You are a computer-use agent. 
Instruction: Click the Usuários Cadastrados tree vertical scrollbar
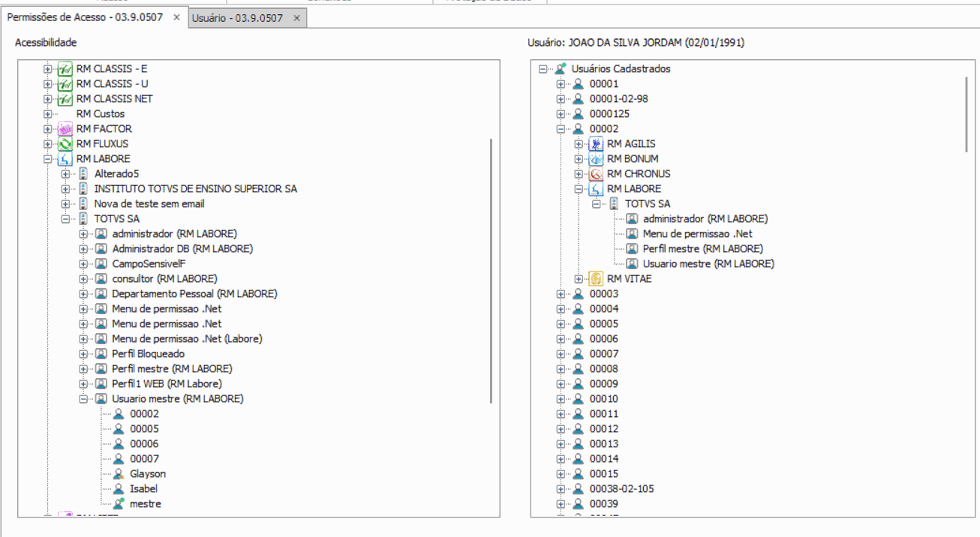[966, 113]
